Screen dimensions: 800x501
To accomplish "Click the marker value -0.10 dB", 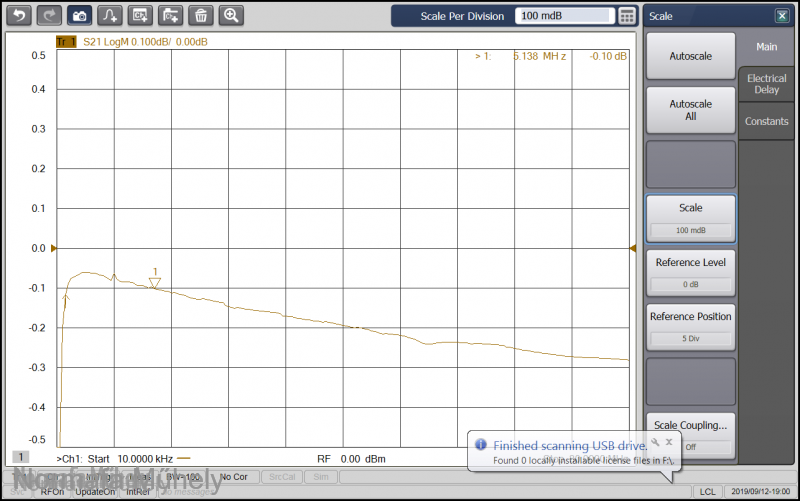I will point(608,56).
